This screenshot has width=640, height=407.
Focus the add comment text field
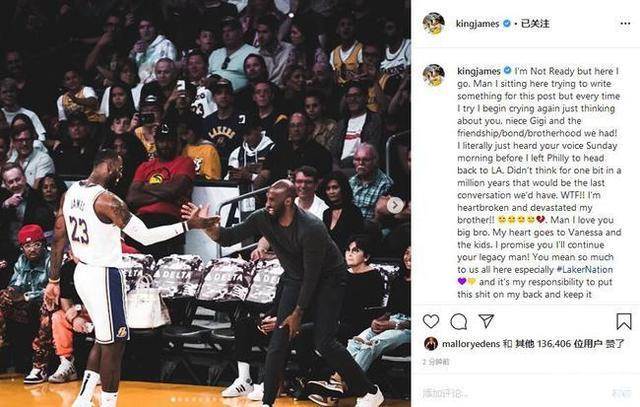[x=514, y=394]
